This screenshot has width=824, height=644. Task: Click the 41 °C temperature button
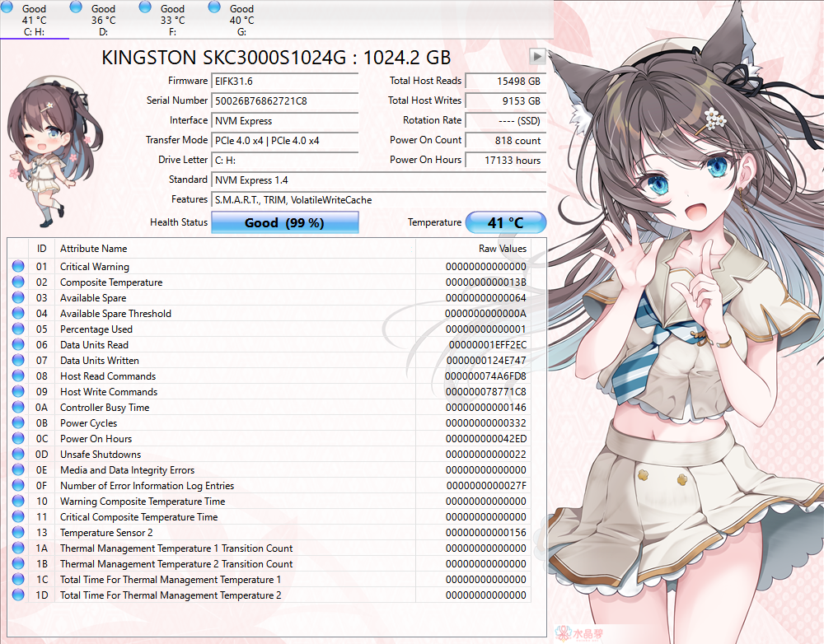click(506, 222)
